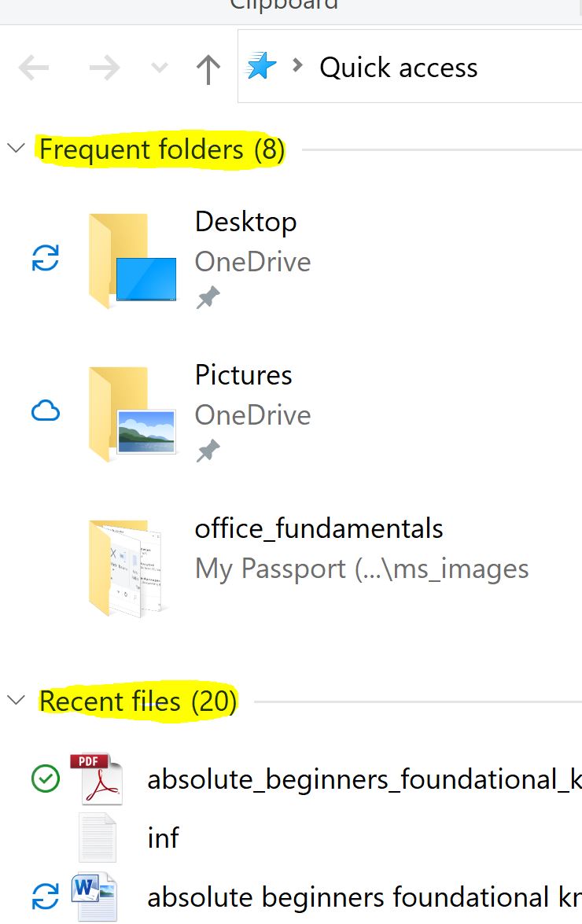Collapse the Recent files group chevron
The image size is (582, 924).
coord(16,699)
